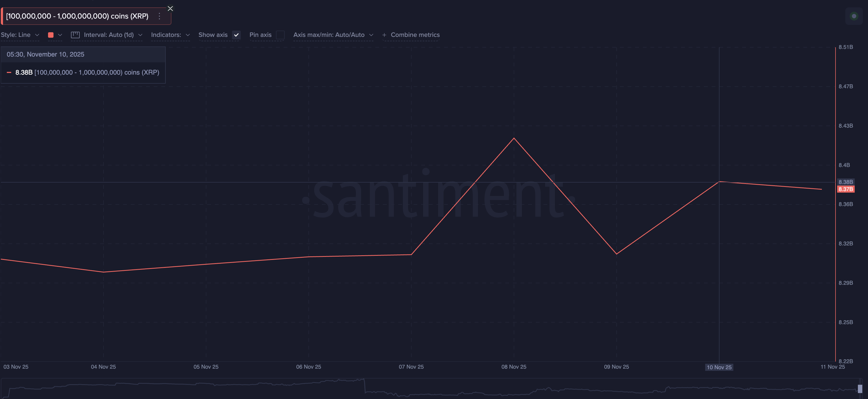Select the 8.38B legend entry in the tooltip
Viewport: 868px width, 399px height.
point(23,72)
